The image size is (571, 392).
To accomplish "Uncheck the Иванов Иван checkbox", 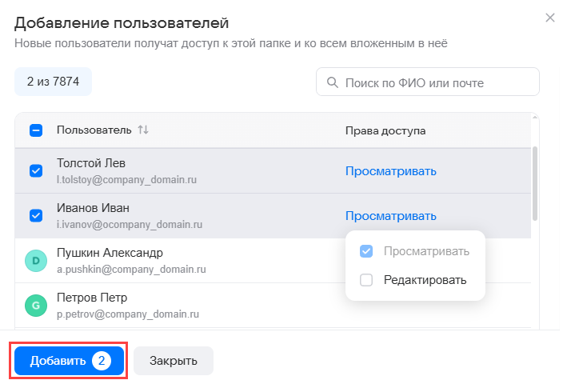I will tap(36, 215).
